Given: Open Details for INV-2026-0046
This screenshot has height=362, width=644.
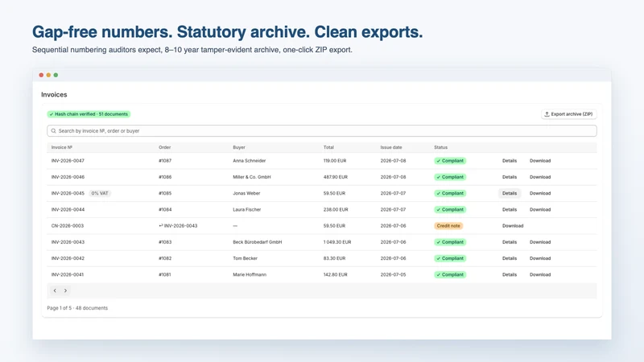Looking at the screenshot, I should click(510, 177).
